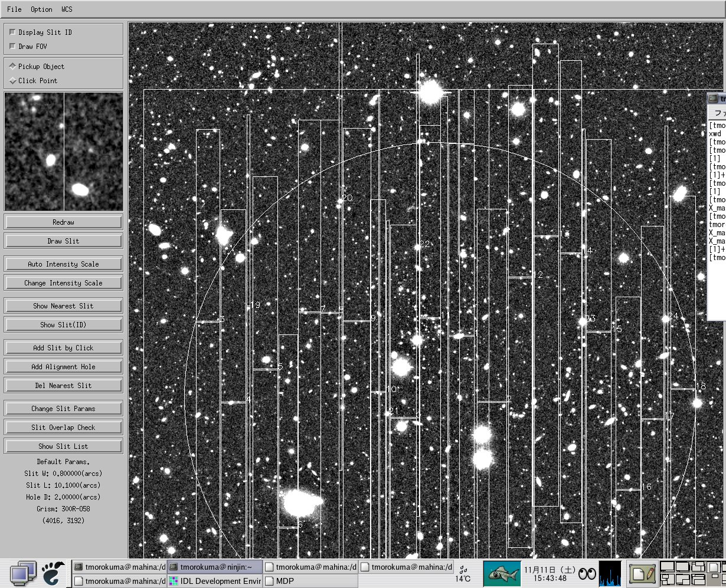Click the 'Grism: 300R-058' text

(63, 509)
